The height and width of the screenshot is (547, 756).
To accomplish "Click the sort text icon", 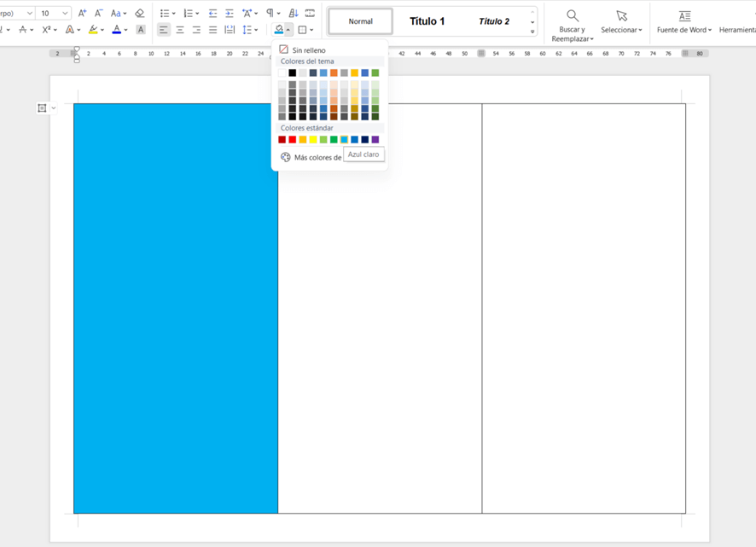I will 294,13.
